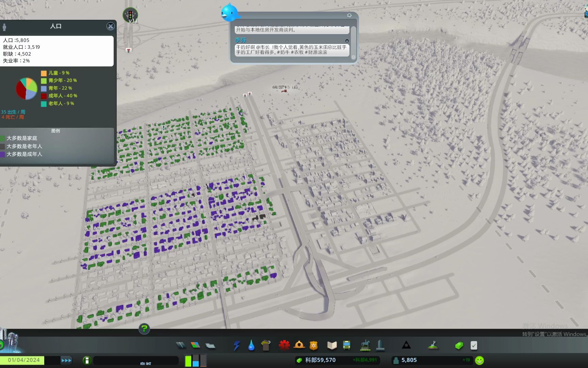Open the Fire Department helmet menu
This screenshot has height=368, width=588.
click(x=299, y=346)
